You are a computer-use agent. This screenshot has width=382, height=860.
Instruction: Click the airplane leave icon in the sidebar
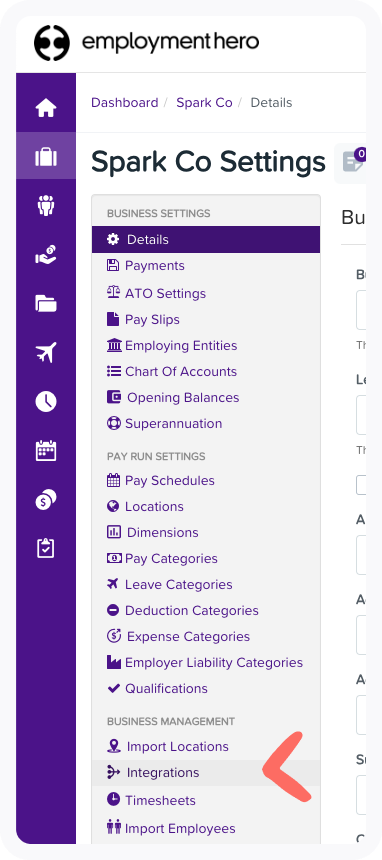[46, 352]
